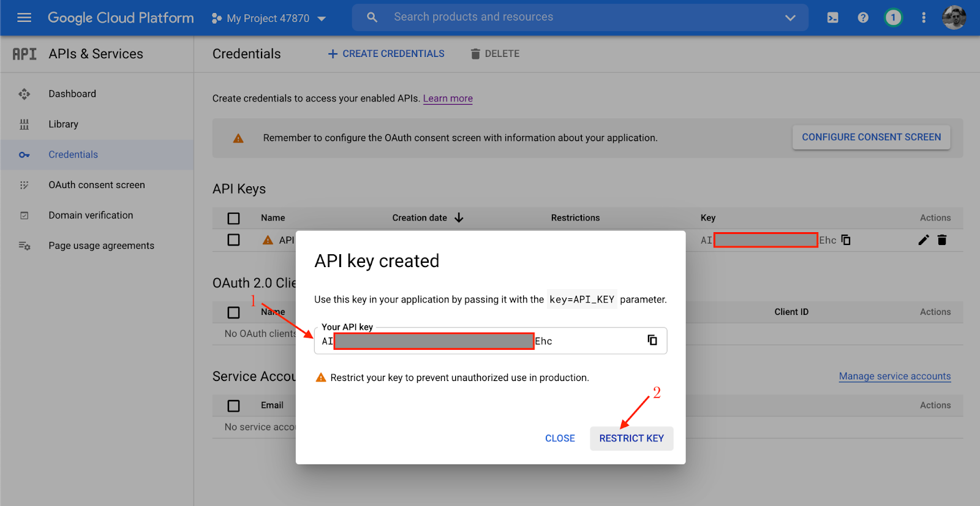Click the dialog restrict-key warning icon
The width and height of the screenshot is (980, 506).
click(321, 377)
